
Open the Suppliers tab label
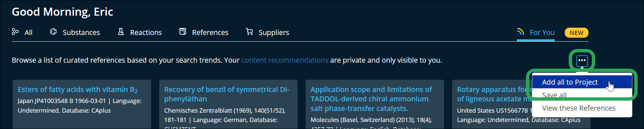coord(274,32)
